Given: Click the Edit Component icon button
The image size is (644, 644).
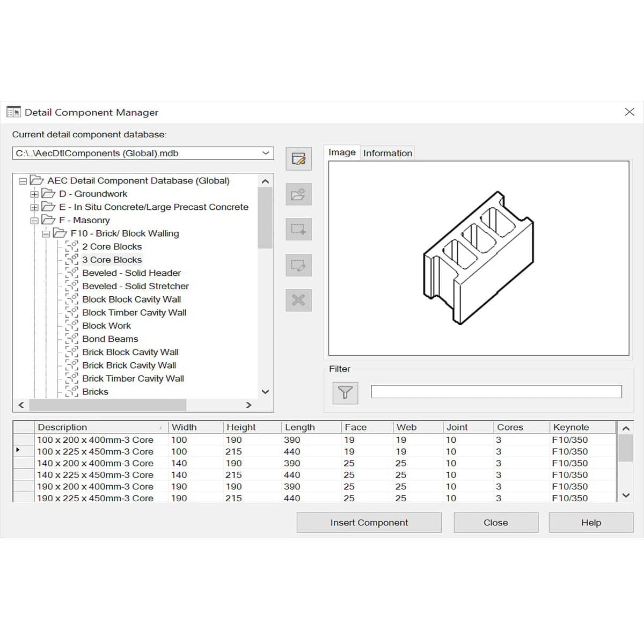Looking at the screenshot, I should point(298,265).
